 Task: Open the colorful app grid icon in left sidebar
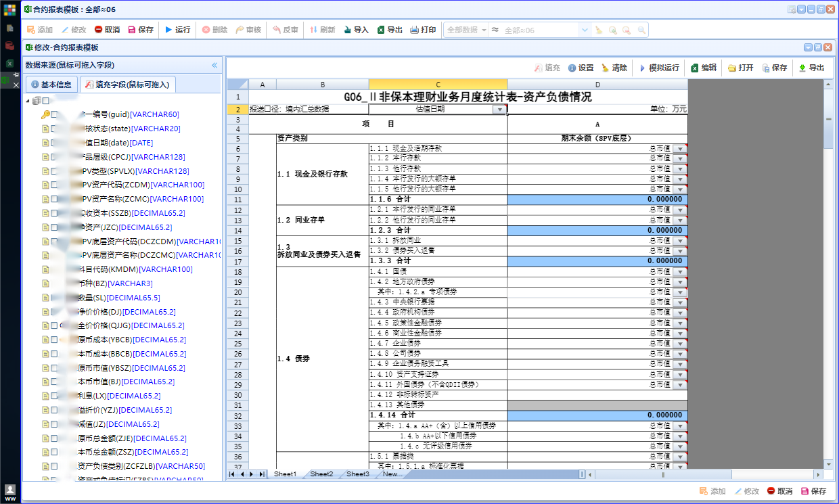pos(9,10)
